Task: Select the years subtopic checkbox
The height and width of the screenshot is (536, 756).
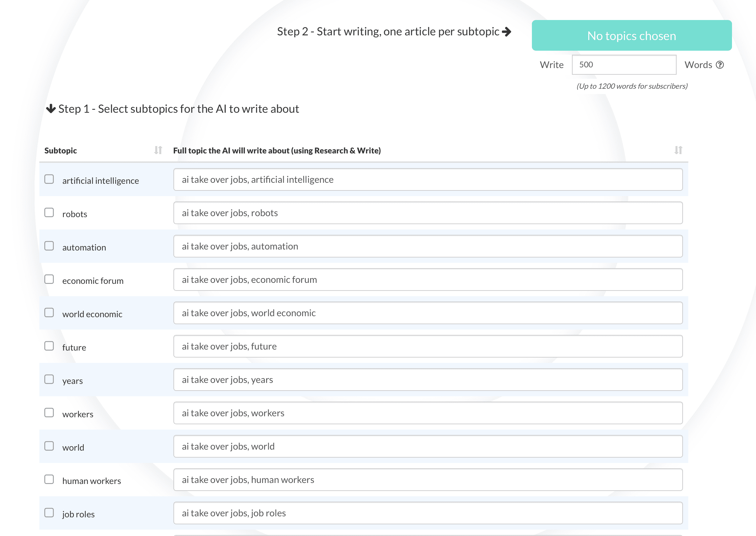Action: 49,380
